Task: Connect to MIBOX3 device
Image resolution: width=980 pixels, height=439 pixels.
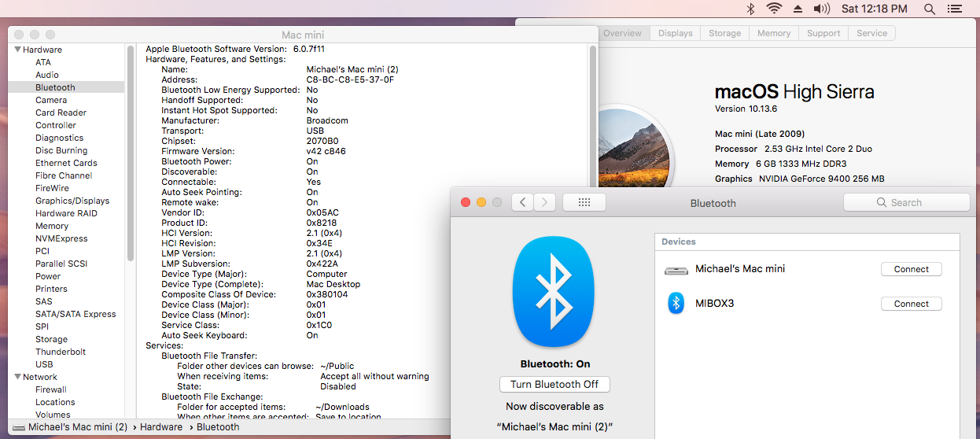Action: (x=912, y=304)
